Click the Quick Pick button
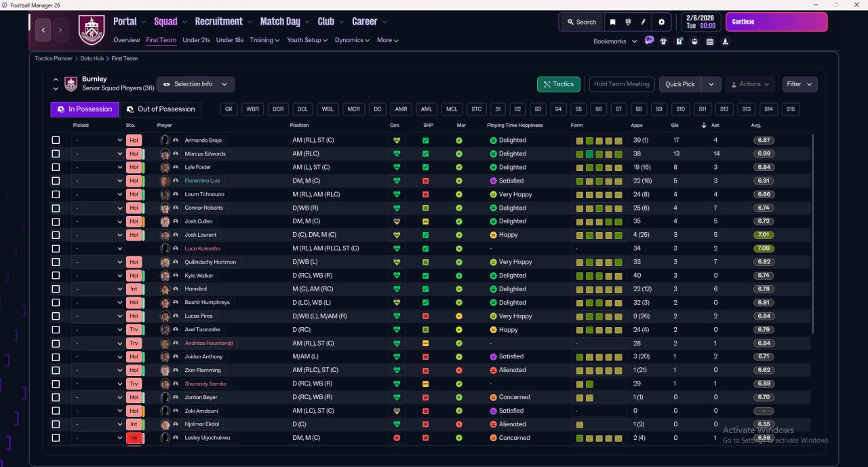Screen dimensions: 868x467 click(680, 84)
